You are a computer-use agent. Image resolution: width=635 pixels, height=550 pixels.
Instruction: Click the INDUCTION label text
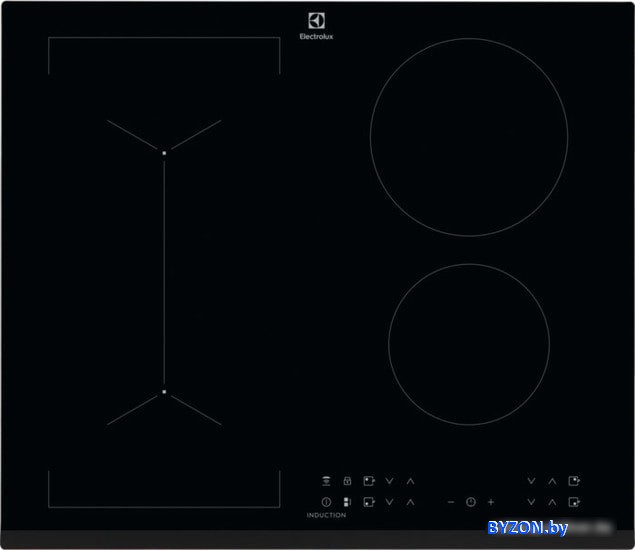326,515
